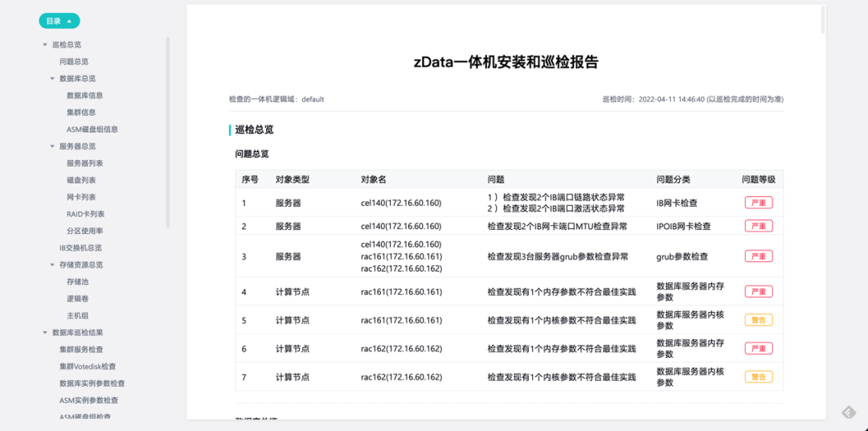Select IB网卡检查 category cell
868x431 pixels.
pos(677,203)
